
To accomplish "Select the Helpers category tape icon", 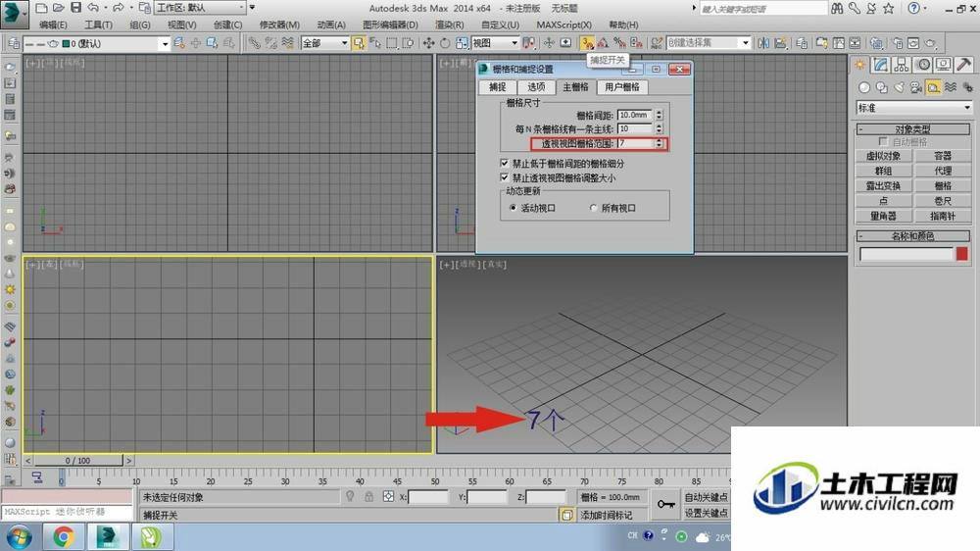I will click(x=933, y=87).
